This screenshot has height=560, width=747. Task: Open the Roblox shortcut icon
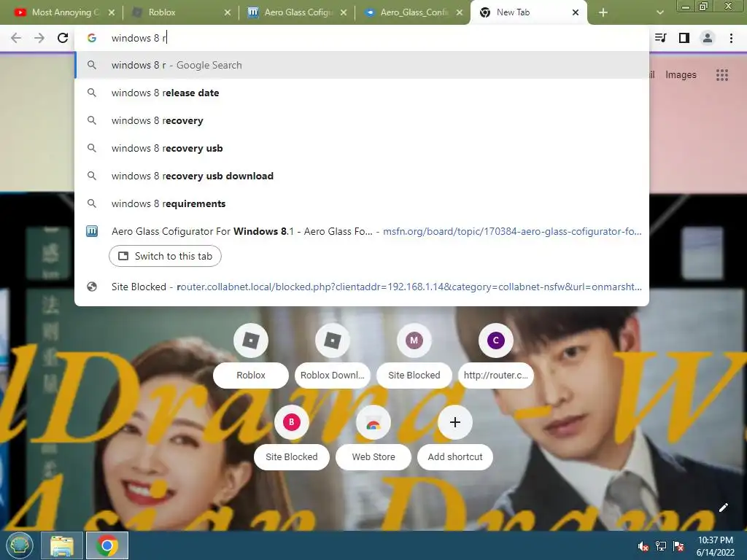pyautogui.click(x=251, y=341)
